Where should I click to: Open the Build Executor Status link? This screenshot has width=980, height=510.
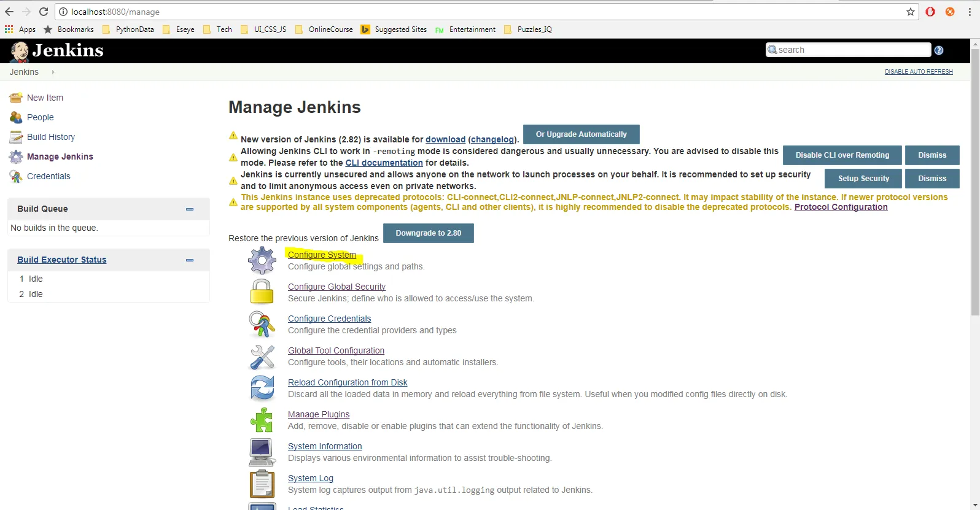pos(61,260)
